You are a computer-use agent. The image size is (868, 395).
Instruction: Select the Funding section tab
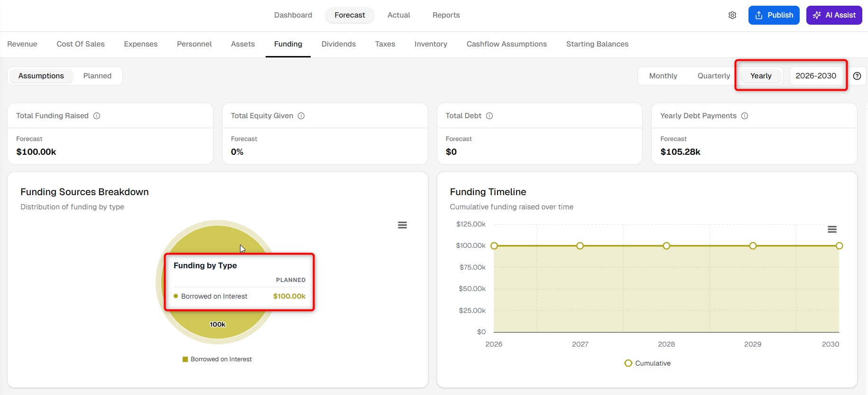click(x=288, y=44)
